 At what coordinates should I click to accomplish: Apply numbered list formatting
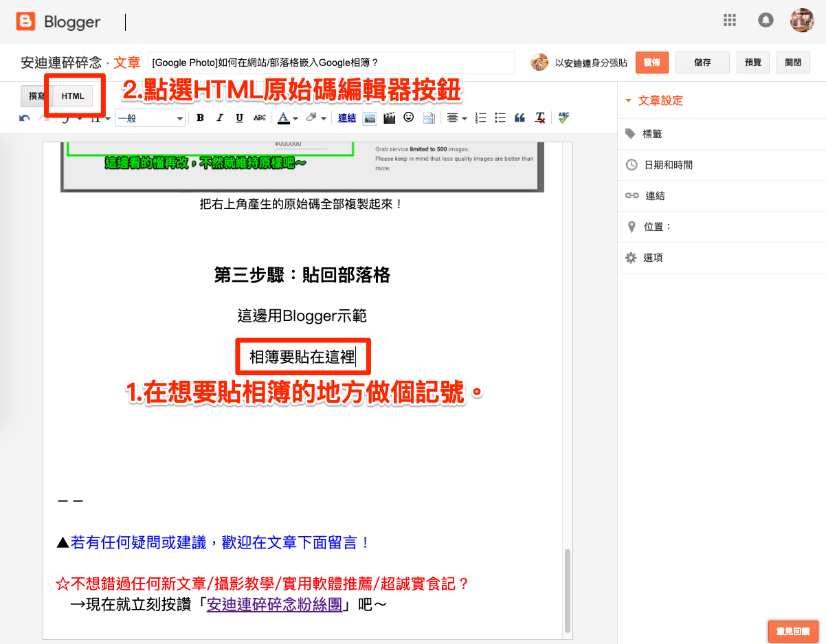pyautogui.click(x=481, y=118)
